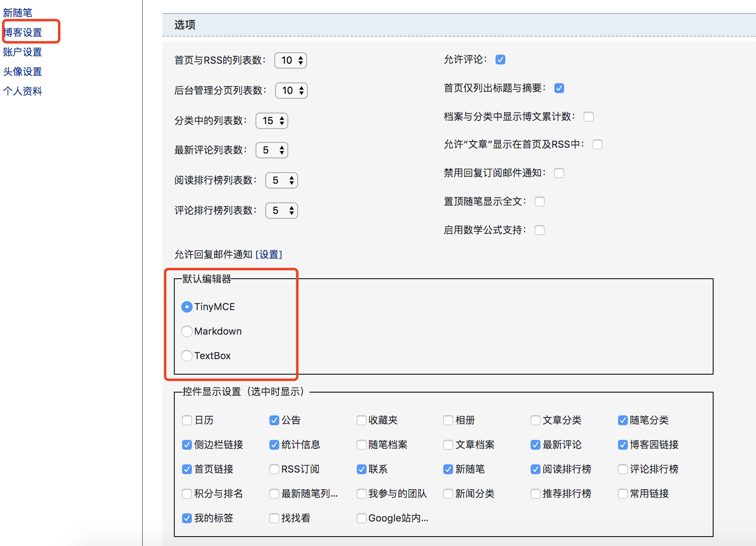Check 我参与的团队 widget option

[x=362, y=494]
